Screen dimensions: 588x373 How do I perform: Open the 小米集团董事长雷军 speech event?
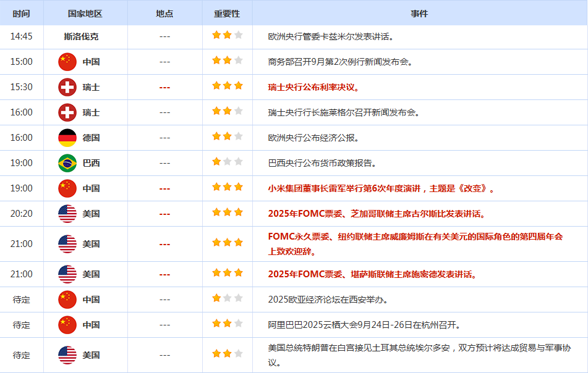pyautogui.click(x=381, y=188)
